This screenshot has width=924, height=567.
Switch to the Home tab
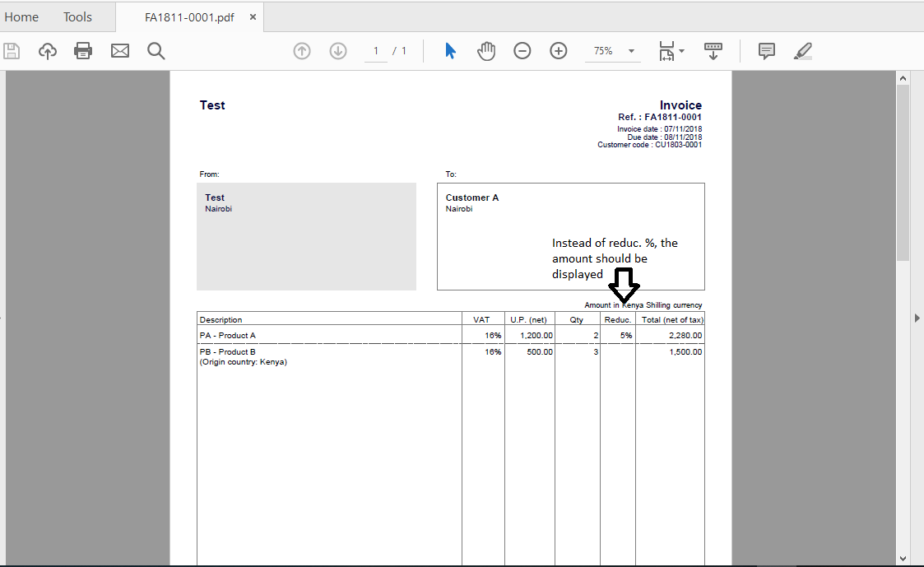click(21, 17)
